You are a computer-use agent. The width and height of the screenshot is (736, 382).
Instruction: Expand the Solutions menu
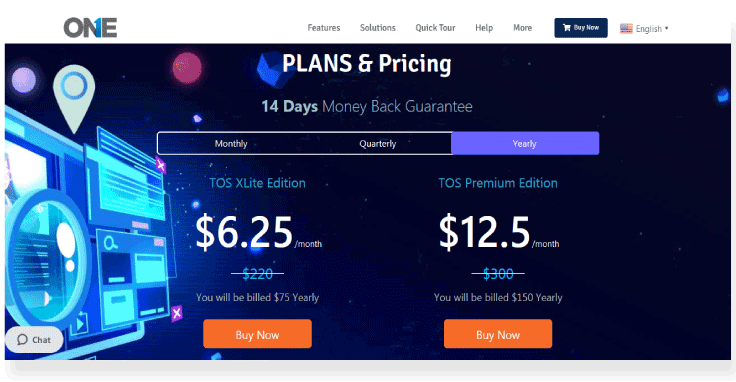tap(378, 28)
